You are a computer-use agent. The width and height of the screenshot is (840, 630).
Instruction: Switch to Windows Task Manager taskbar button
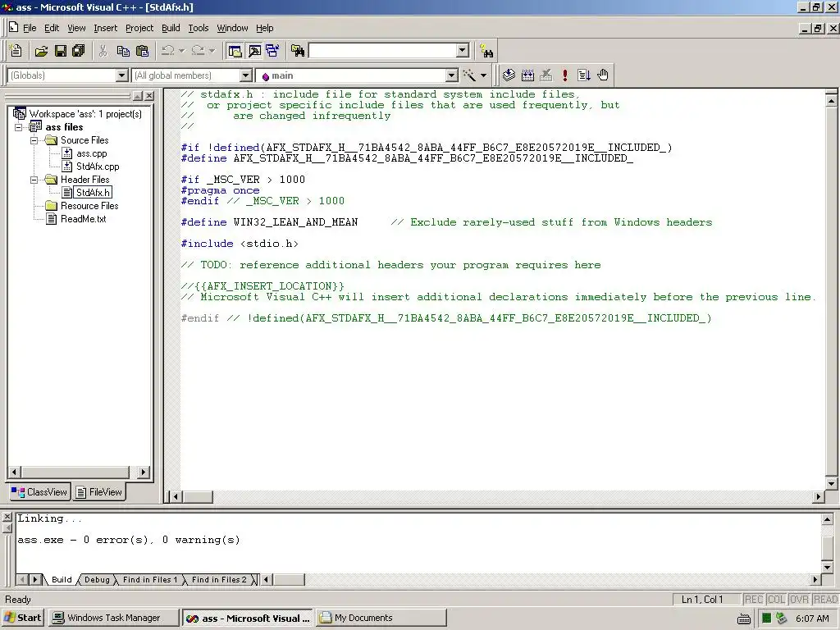112,618
